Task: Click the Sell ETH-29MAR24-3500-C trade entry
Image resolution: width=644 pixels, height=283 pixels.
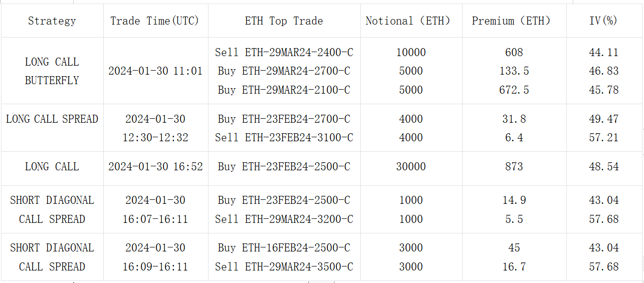Action: pyautogui.click(x=284, y=267)
